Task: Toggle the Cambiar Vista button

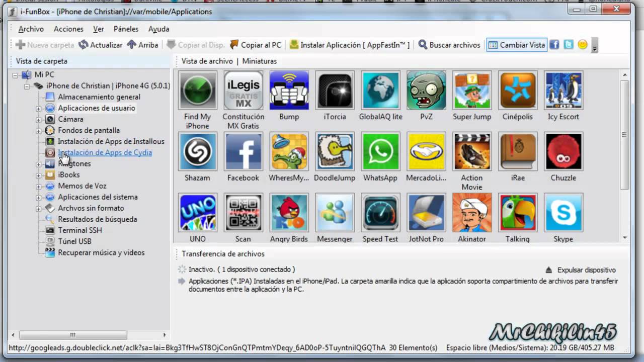Action: 516,45
